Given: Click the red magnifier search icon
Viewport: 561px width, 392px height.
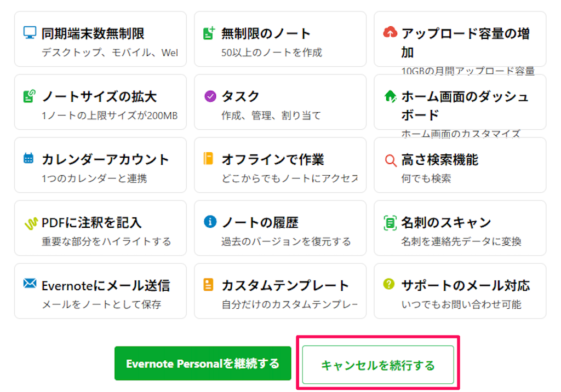Looking at the screenshot, I should 390,160.
